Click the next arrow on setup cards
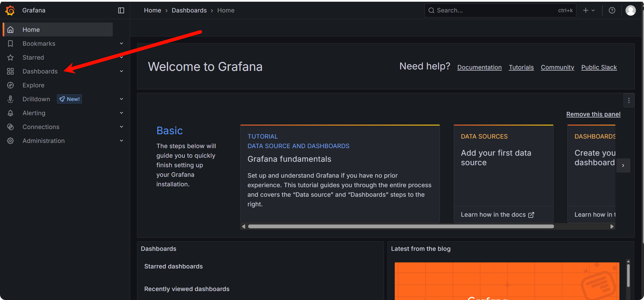The width and height of the screenshot is (644, 300). click(x=623, y=165)
